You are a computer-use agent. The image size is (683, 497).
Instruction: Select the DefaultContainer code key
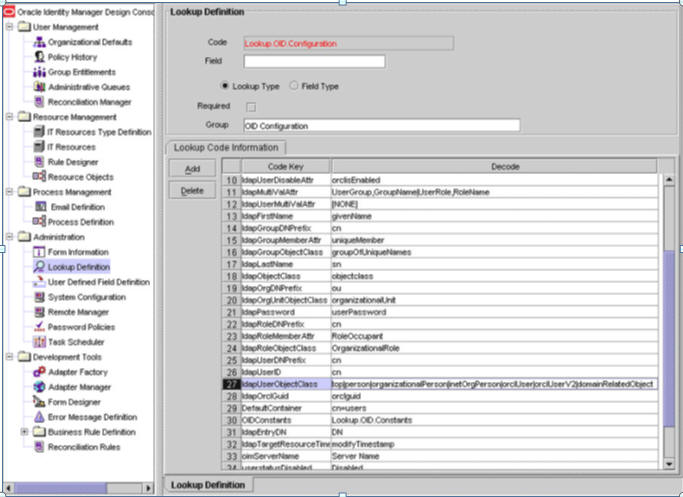[286, 408]
